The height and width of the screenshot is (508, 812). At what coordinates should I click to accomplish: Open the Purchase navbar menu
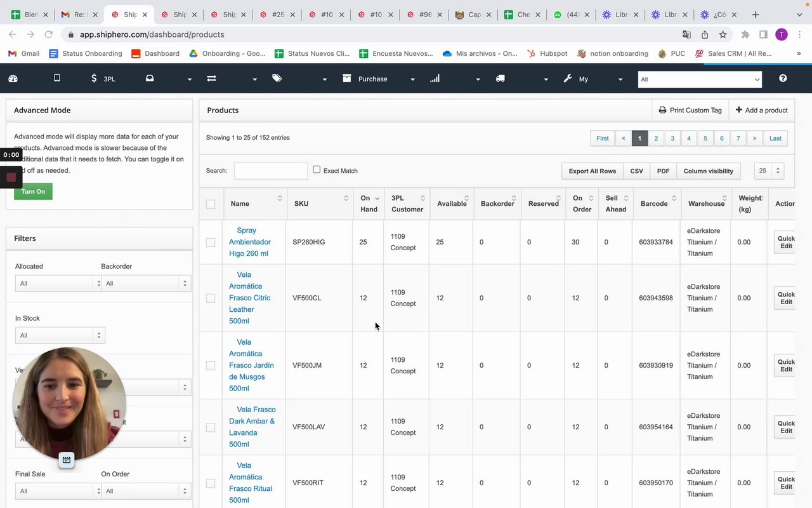pos(379,79)
